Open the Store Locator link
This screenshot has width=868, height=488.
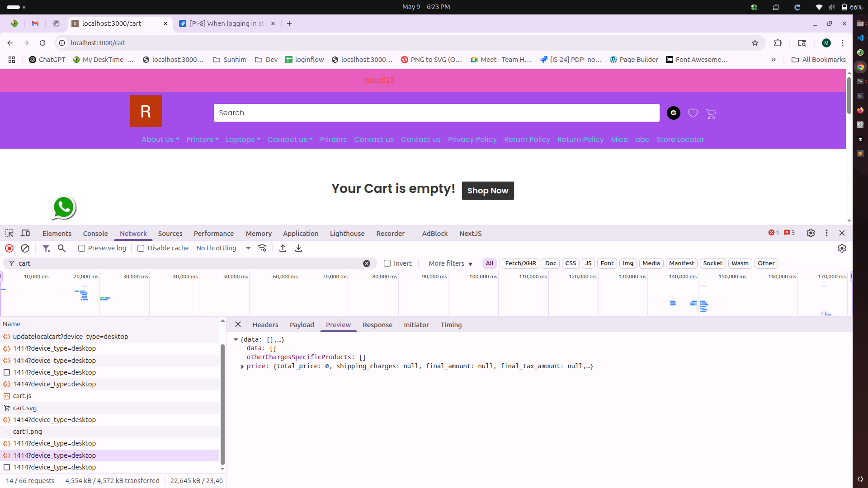pos(680,140)
